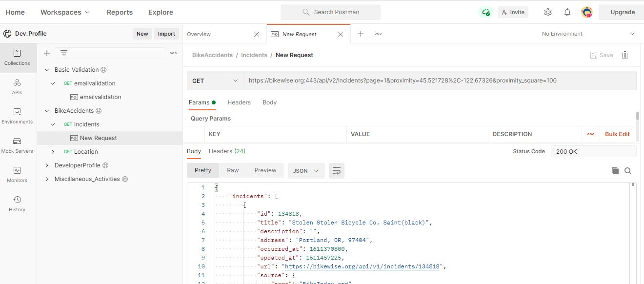
Task: Open the Mock Servers sidebar panel
Action: [x=18, y=145]
